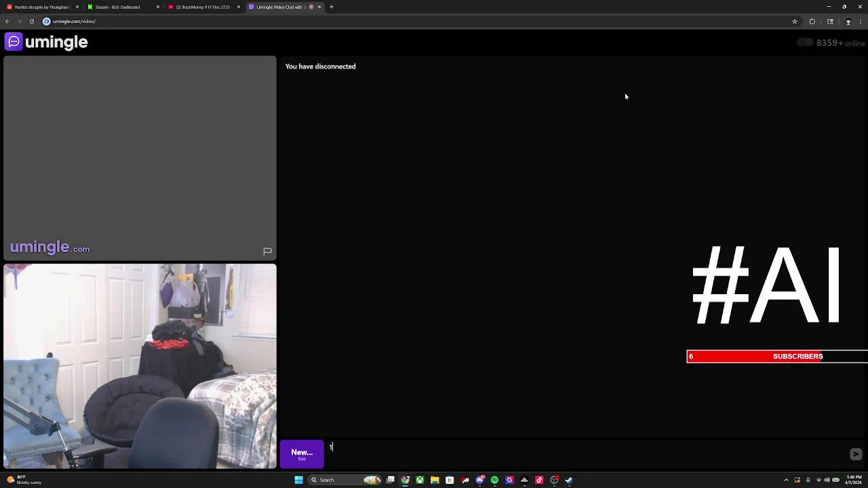Click the umingle.com/video address bar
Image resolution: width=868 pixels, height=488 pixels.
pos(420,21)
